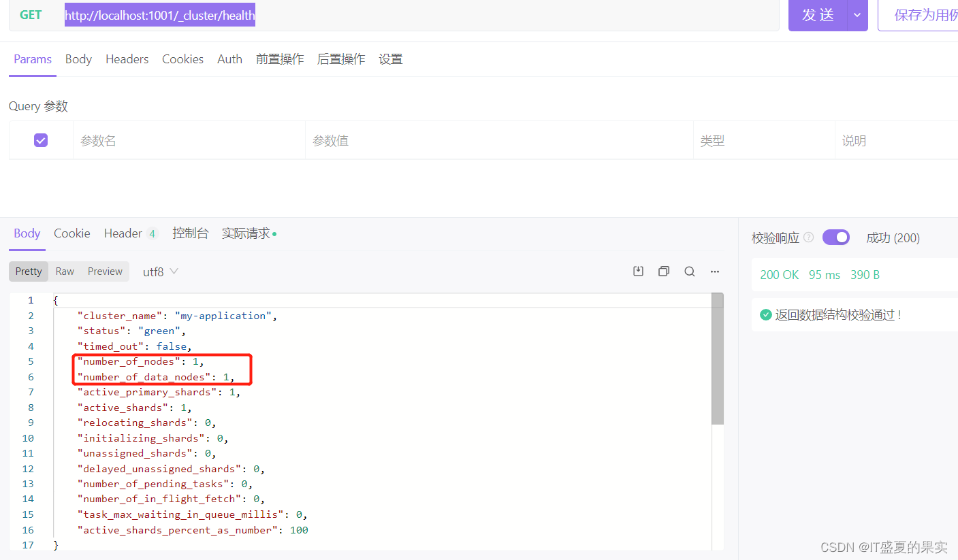
Task: Click the 200 OK status text
Action: point(780,275)
